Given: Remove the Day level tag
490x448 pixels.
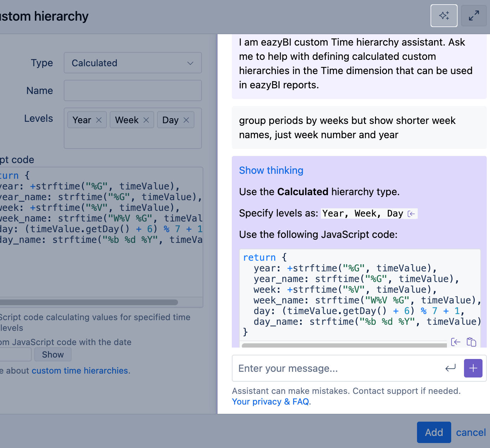Looking at the screenshot, I should [x=186, y=120].
